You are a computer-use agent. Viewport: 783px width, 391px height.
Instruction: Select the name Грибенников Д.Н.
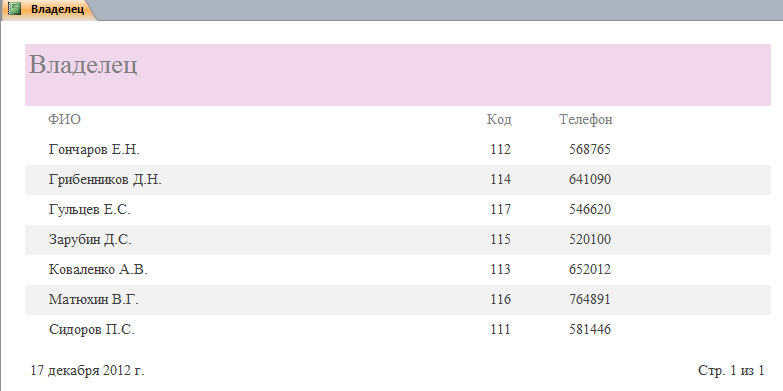click(x=105, y=179)
